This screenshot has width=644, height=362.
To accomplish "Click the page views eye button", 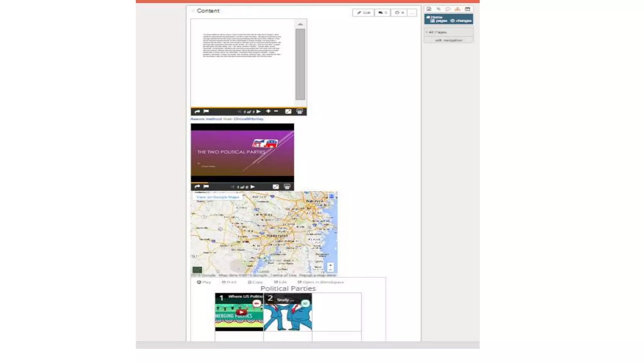I will point(399,13).
